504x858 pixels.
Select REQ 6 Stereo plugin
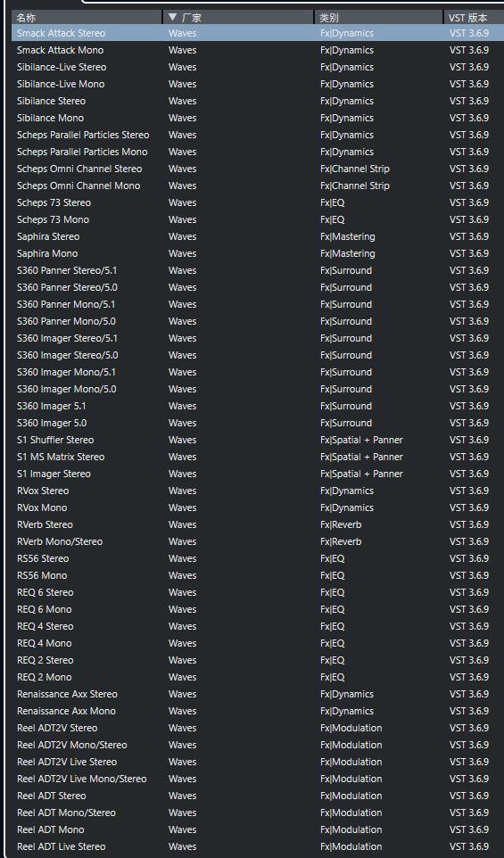tap(258, 592)
